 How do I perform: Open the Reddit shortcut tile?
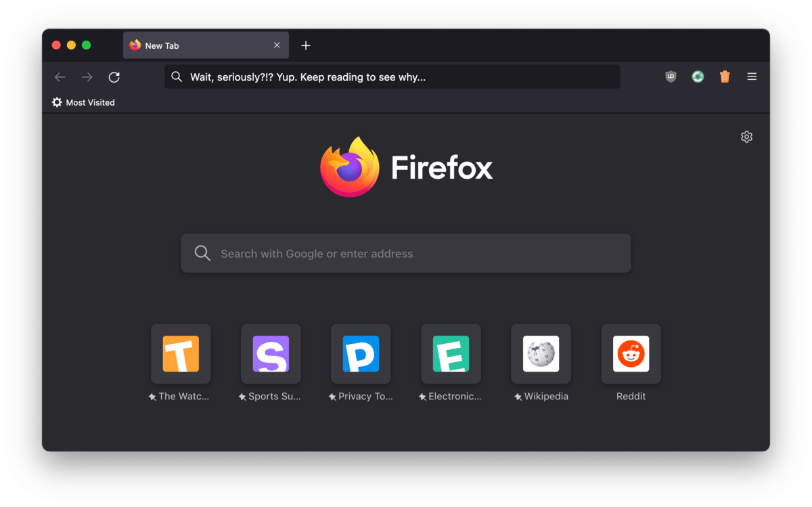click(631, 353)
